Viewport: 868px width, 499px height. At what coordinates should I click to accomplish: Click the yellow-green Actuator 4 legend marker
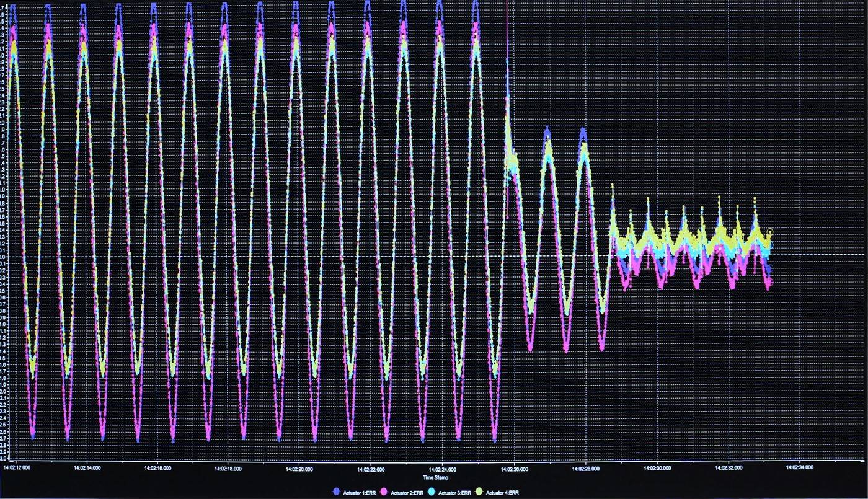pos(479,492)
